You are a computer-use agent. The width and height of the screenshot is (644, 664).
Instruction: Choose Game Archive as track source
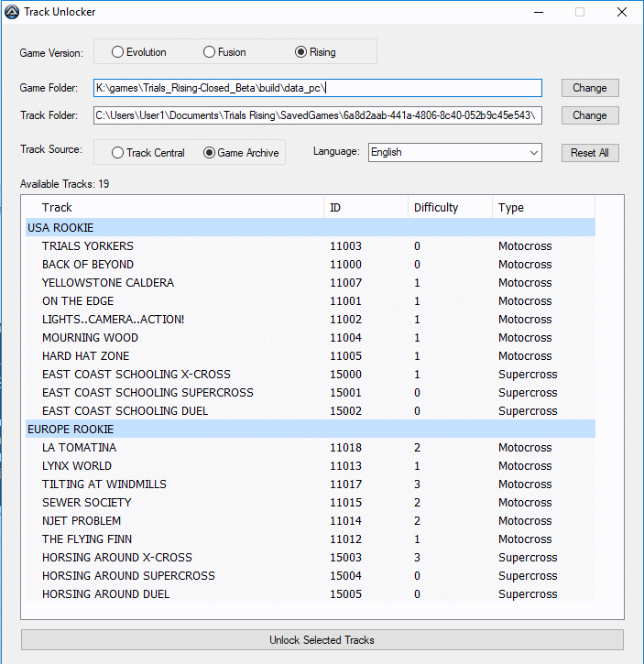pyautogui.click(x=209, y=153)
